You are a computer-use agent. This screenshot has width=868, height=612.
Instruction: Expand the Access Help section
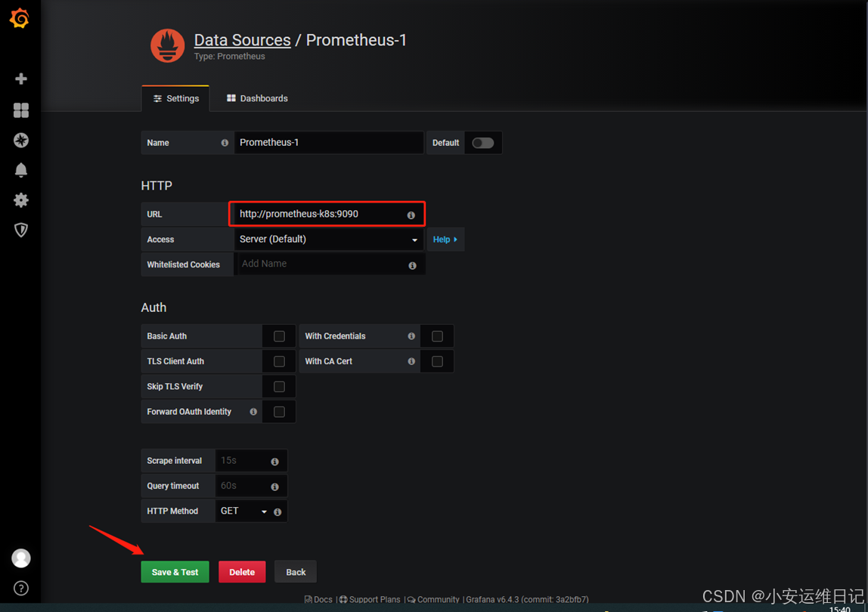445,240
